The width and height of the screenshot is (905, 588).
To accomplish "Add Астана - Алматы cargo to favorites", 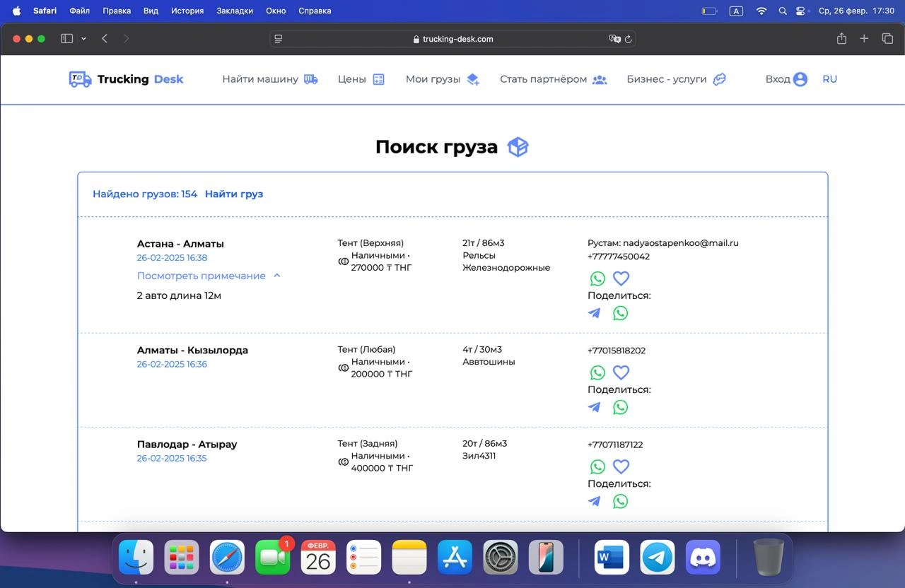I will coord(621,278).
